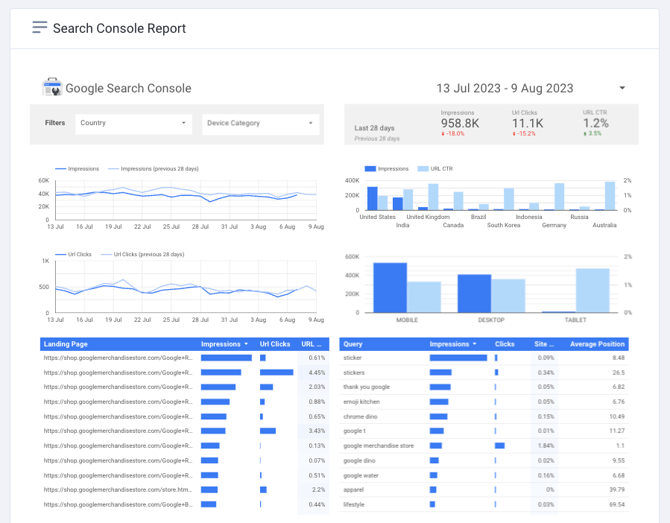Toggle Impressions (previous 28 days) legend entry
The height and width of the screenshot is (523, 670).
coord(154,169)
